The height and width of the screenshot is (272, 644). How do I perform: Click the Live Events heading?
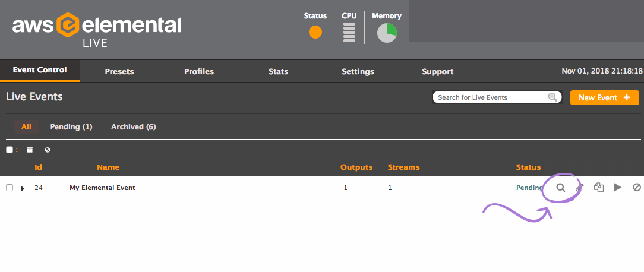34,97
